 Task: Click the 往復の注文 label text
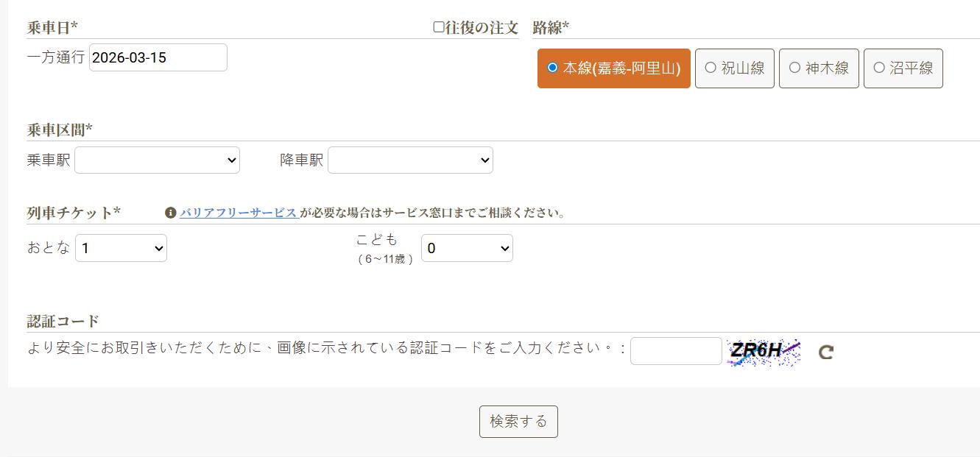click(x=482, y=28)
